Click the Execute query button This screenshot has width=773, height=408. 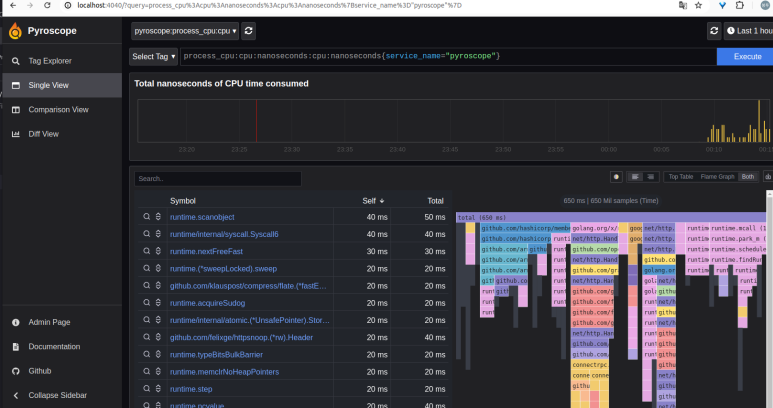pyautogui.click(x=746, y=56)
